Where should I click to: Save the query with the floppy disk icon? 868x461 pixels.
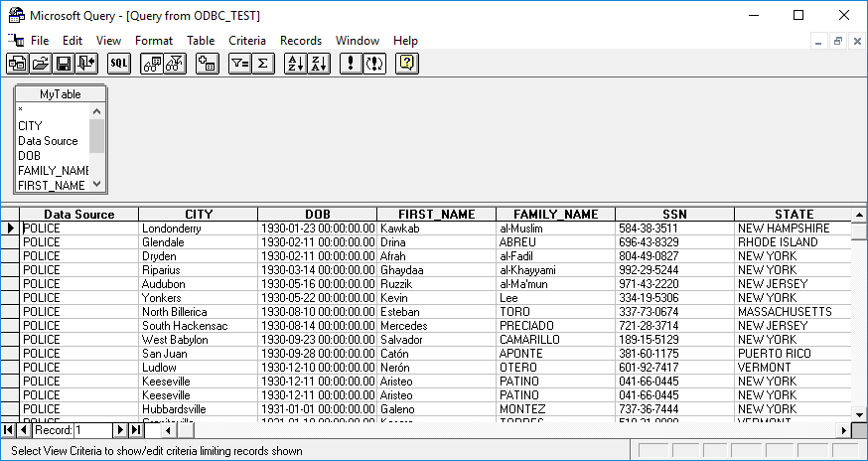(x=63, y=64)
